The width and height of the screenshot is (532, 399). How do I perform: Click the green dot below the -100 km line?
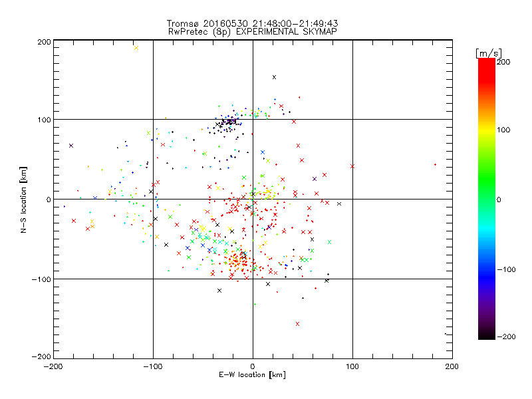click(255, 304)
